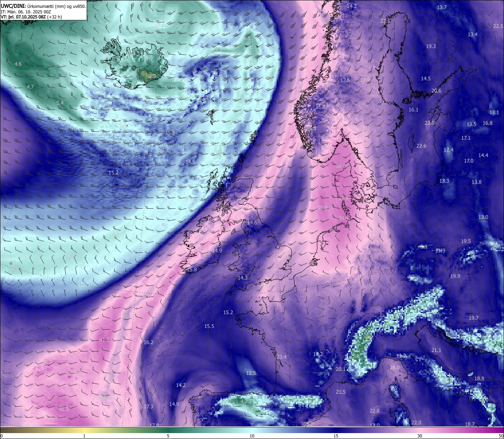Click the map value "39.4"
Viewport: 504px width, 439px height.
click(x=343, y=219)
